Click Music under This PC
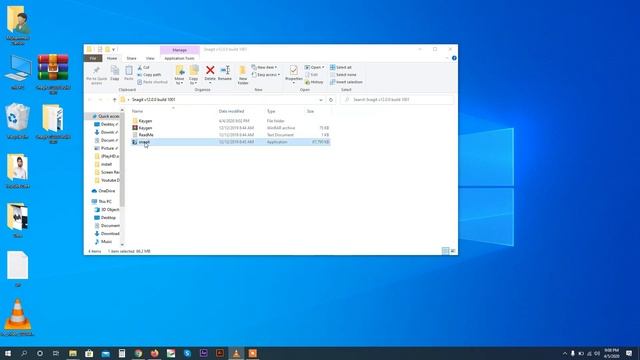This screenshot has height=360, width=640. pos(103,242)
